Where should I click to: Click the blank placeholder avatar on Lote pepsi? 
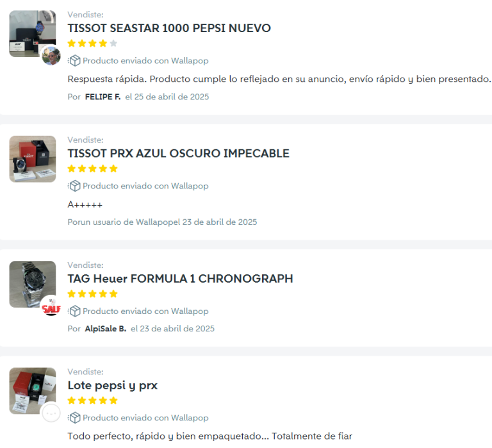tap(51, 413)
